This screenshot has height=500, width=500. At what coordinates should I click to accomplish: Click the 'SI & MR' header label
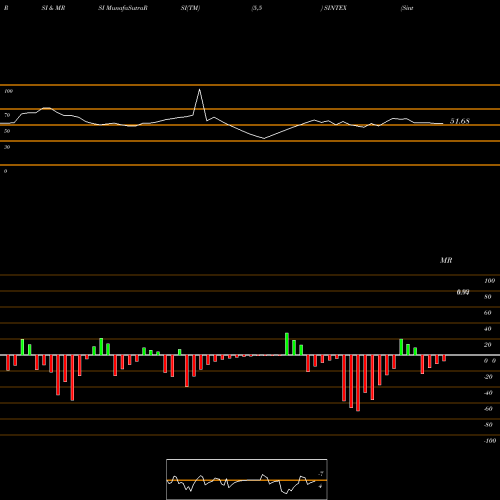coord(53,8)
